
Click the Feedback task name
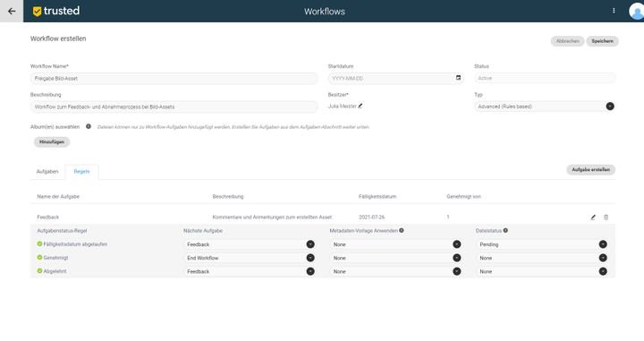pyautogui.click(x=48, y=217)
